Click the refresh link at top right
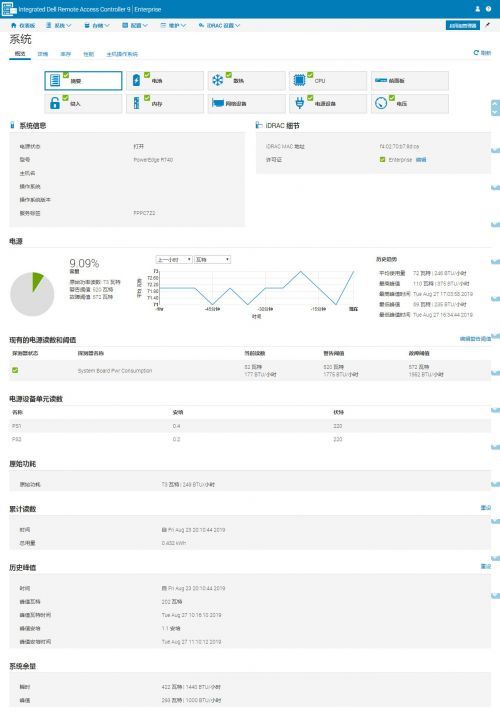The height and width of the screenshot is (714, 500). pyautogui.click(x=482, y=53)
